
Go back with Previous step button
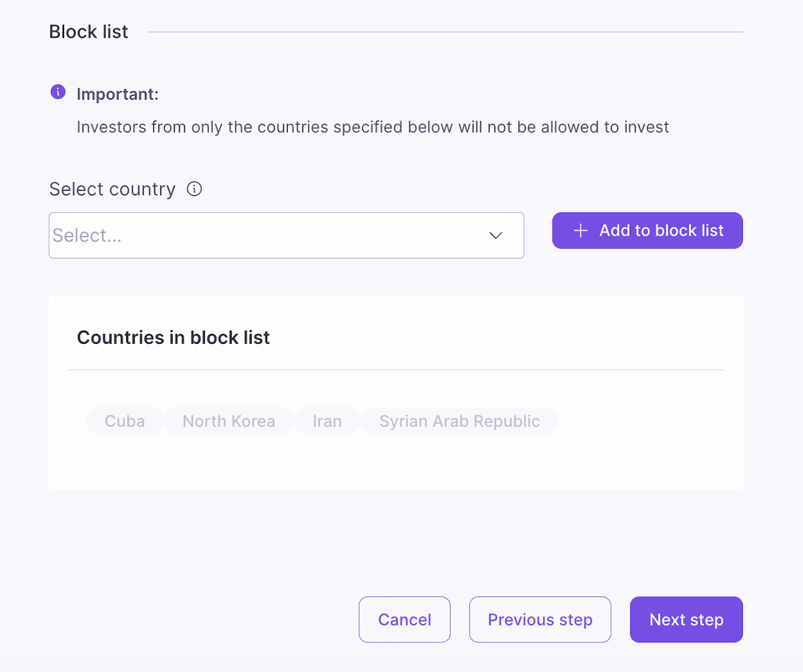(x=540, y=620)
